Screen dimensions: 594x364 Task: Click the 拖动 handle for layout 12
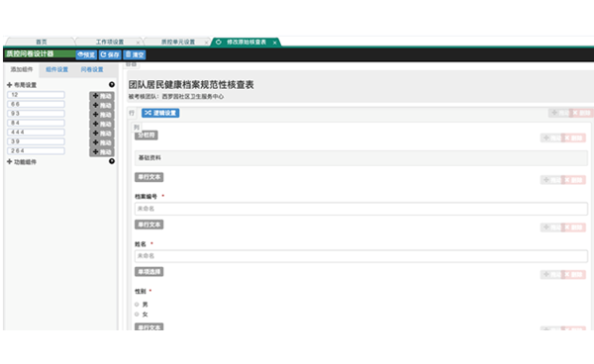pos(102,96)
